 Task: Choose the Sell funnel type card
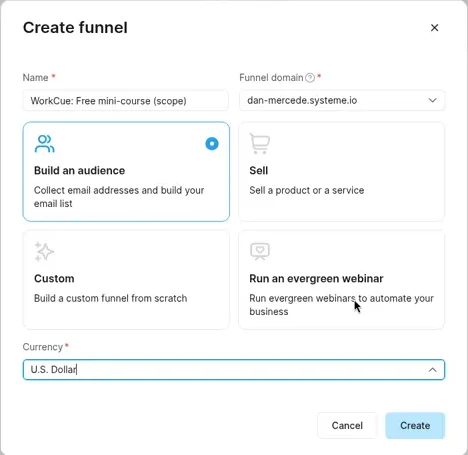point(342,171)
